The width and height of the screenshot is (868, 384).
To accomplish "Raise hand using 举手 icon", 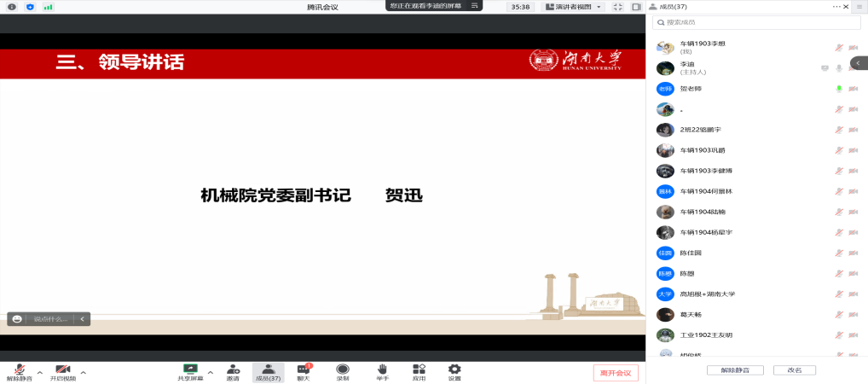I will tap(383, 371).
